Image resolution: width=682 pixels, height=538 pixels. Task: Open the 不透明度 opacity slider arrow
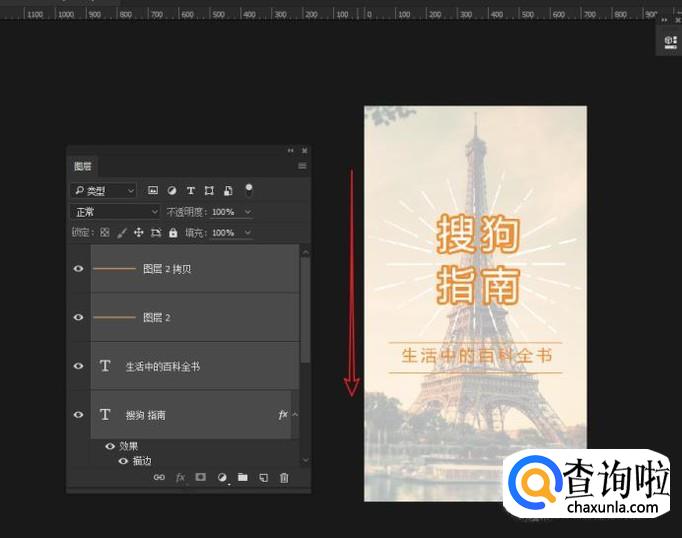click(x=247, y=212)
